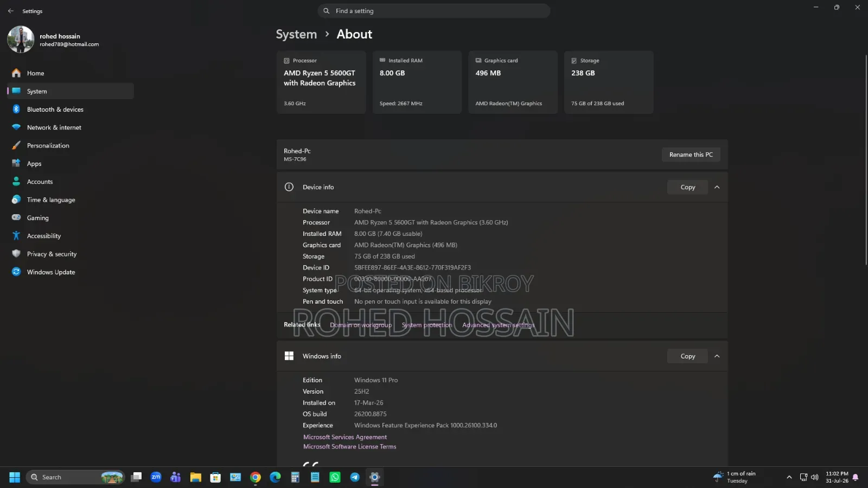This screenshot has width=868, height=488.
Task: Click the page's vertical scrollbar
Action: click(x=866, y=160)
